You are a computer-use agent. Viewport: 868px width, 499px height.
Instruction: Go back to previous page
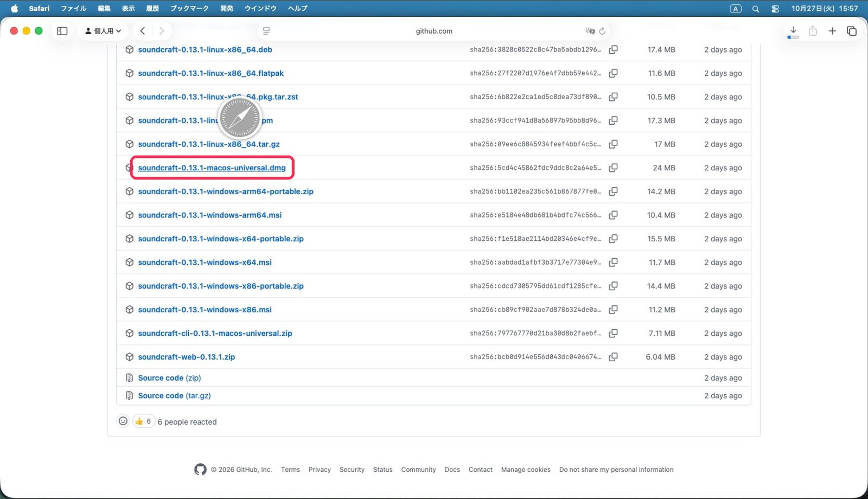point(143,31)
